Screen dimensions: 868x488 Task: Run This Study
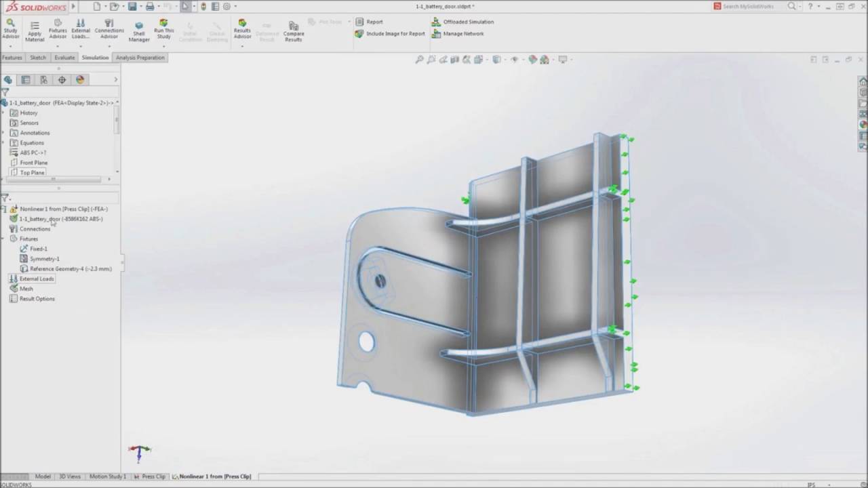click(163, 28)
